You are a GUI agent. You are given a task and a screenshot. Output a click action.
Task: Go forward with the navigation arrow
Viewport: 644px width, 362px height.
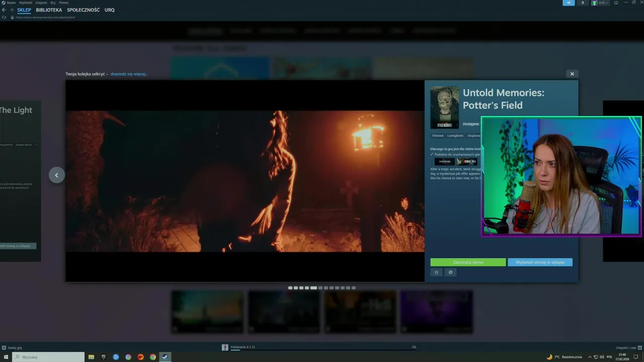pos(11,10)
